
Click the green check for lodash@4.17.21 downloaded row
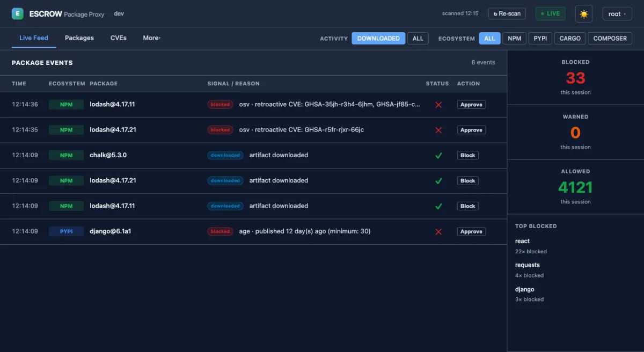[x=438, y=181]
